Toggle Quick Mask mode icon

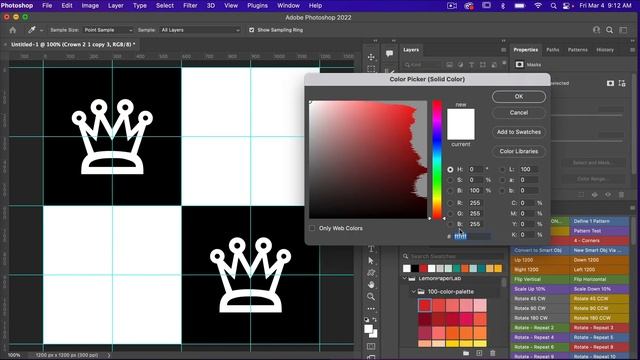pos(371,347)
